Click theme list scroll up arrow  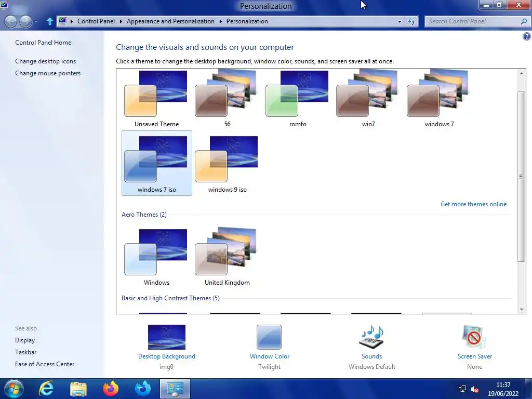[522, 73]
